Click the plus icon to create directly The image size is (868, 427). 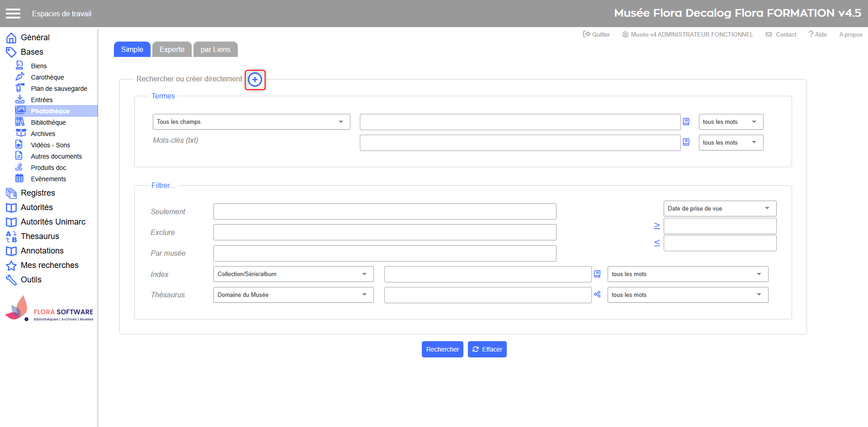[255, 80]
